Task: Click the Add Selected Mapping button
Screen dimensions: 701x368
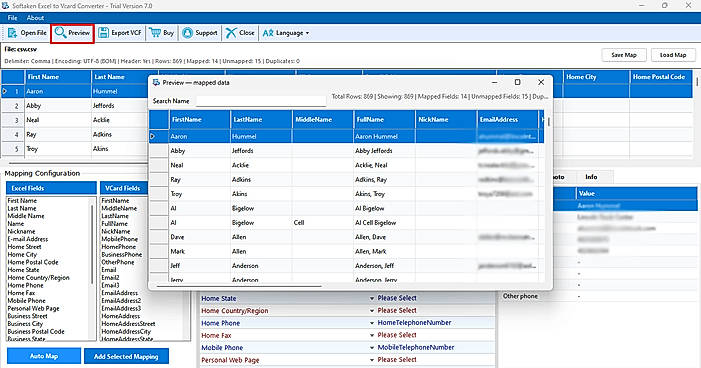Action: click(126, 356)
